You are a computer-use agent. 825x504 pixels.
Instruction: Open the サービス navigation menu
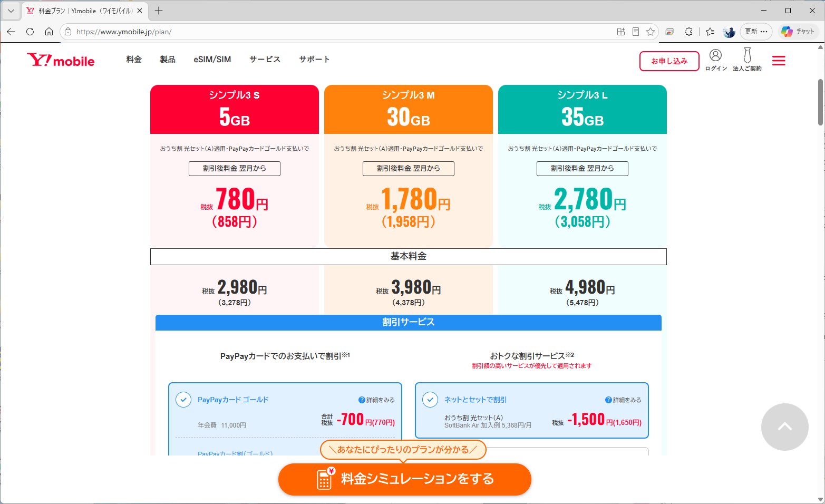[x=265, y=59]
